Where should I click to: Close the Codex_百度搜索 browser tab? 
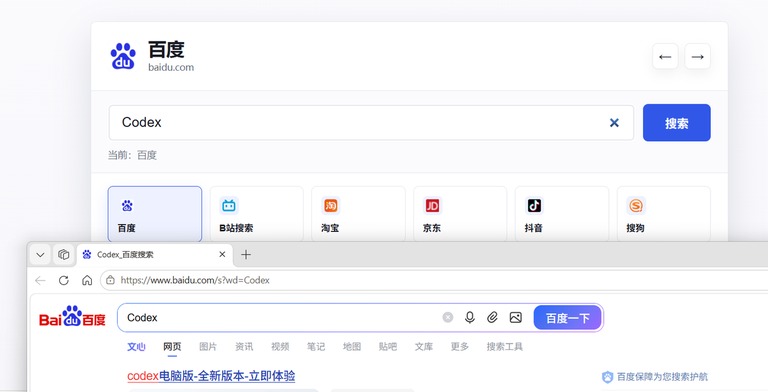222,255
